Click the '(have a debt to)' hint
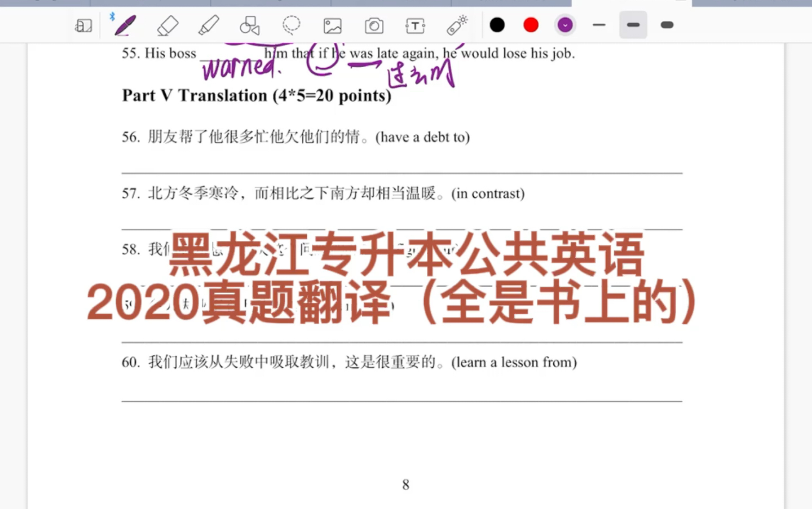The image size is (812, 509). 423,137
